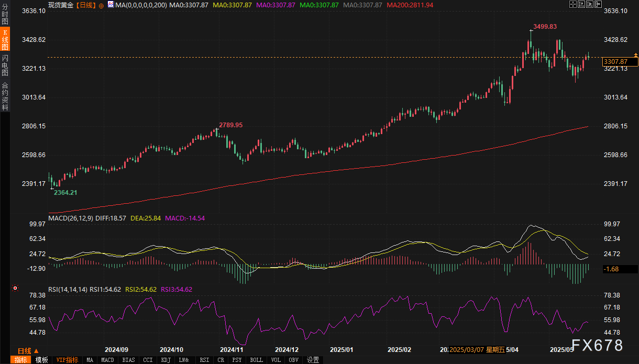Toggle the BOLL indicator in bottom bar
Viewport: 639px width, 364px height.
[256, 360]
